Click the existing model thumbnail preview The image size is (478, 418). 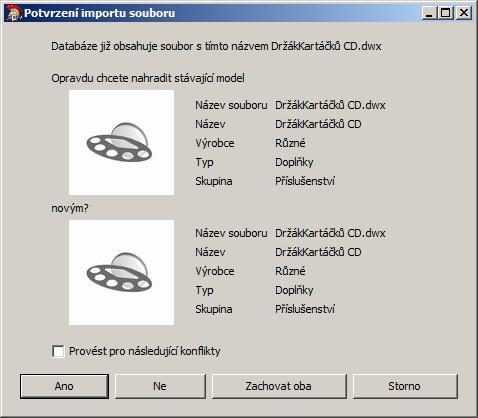(x=121, y=143)
